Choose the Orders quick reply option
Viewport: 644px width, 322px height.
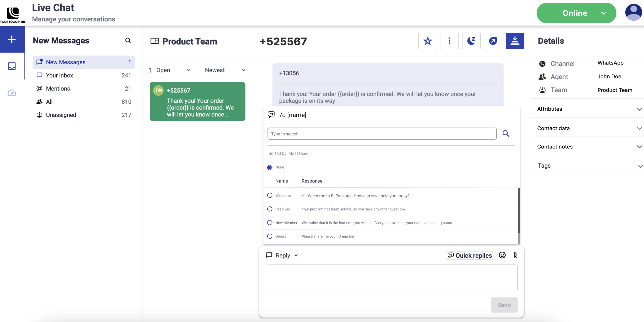(270, 236)
